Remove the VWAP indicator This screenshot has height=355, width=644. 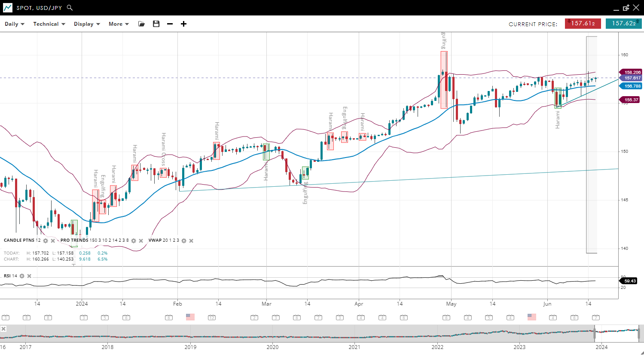[x=191, y=241]
